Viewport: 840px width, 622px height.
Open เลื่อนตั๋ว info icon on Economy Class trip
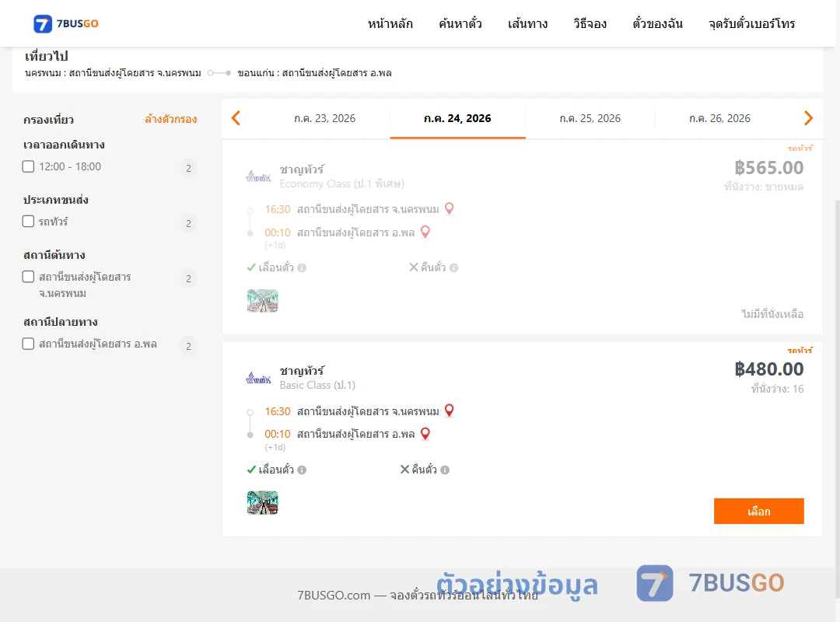302,268
